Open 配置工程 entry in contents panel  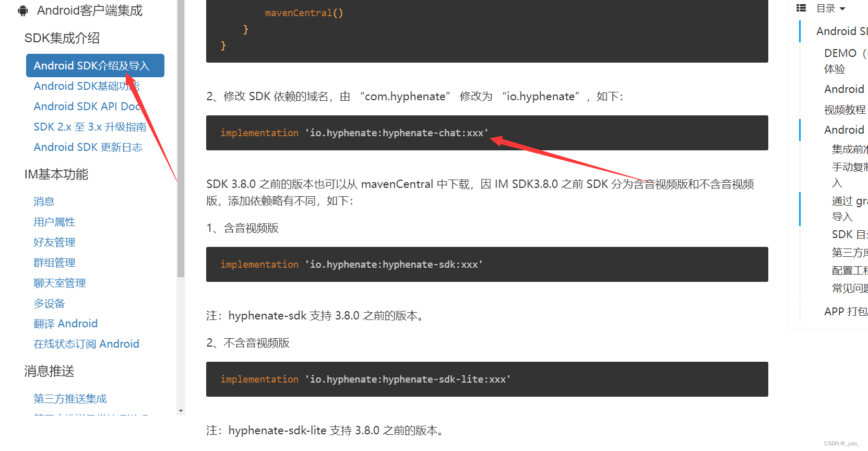tap(850, 270)
